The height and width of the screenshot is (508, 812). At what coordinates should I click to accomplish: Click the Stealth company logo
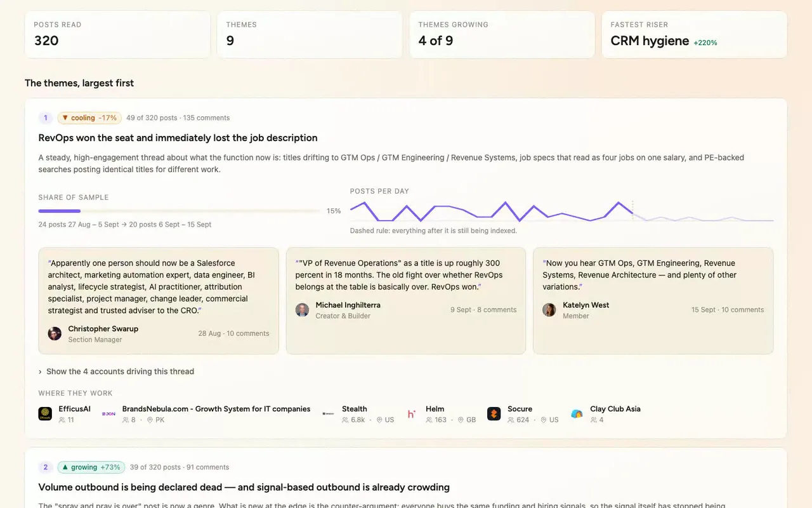(328, 414)
